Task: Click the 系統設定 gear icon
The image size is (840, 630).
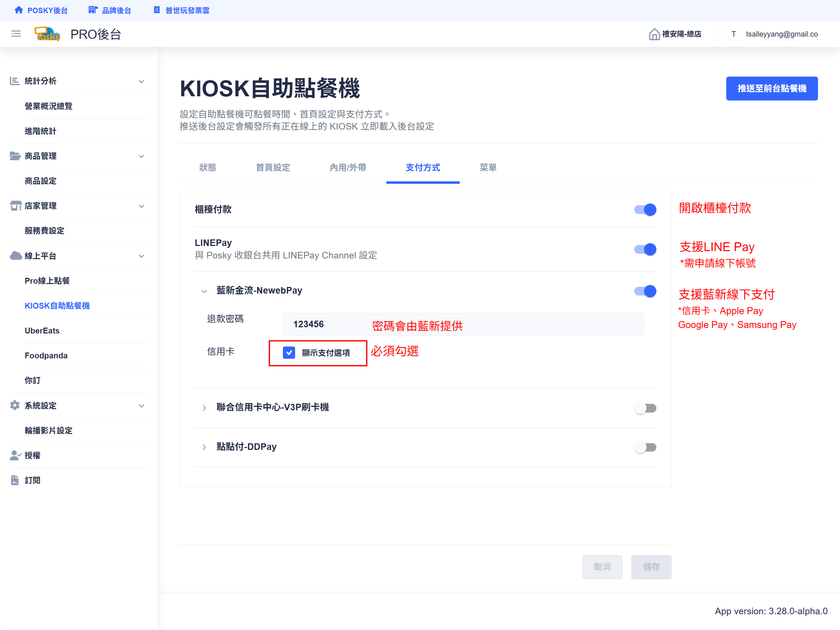Action: click(15, 405)
